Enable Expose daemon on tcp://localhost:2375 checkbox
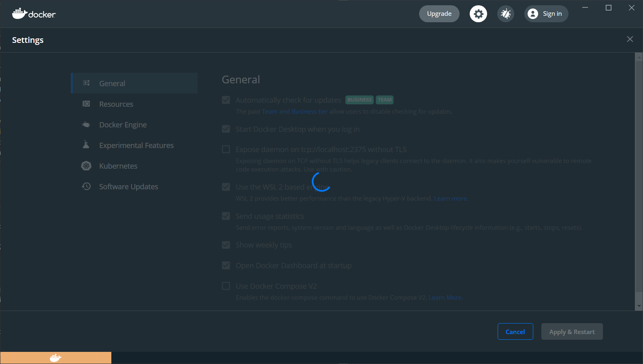Screen dimensions: 643x364 (x=226, y=149)
